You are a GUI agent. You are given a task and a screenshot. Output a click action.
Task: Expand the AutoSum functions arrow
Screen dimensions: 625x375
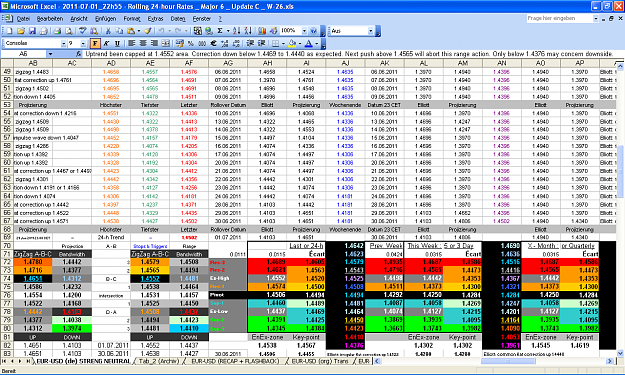tap(228, 31)
